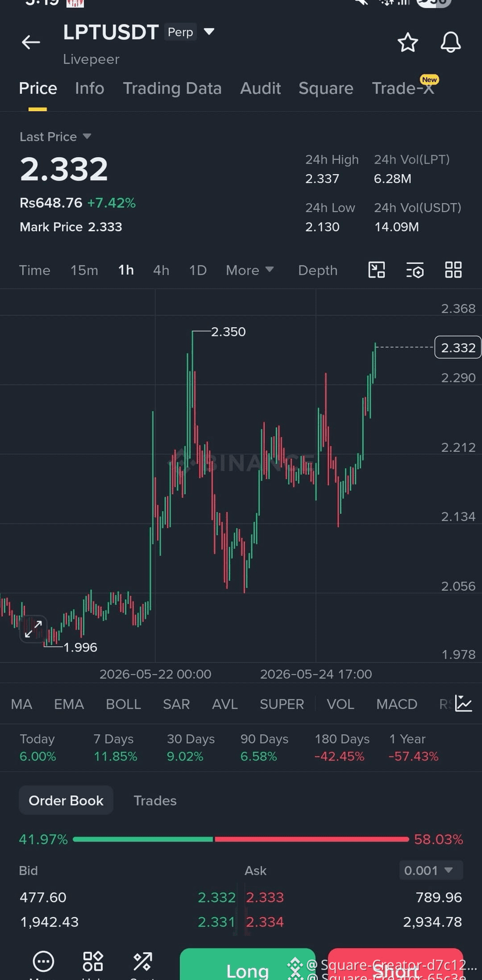The width and height of the screenshot is (482, 980).
Task: Toggle MA indicator
Action: [22, 704]
